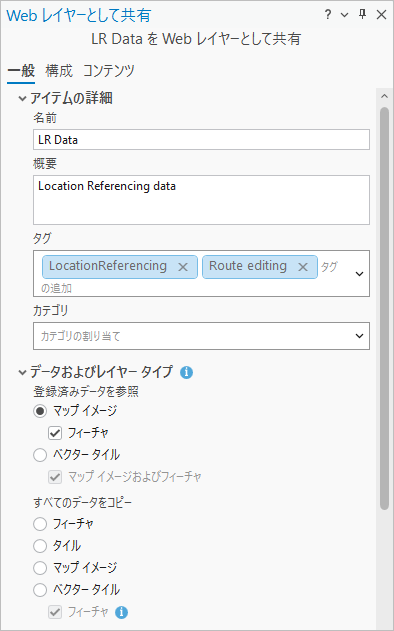
Task: Click the scroll up arrow
Action: coord(384,96)
